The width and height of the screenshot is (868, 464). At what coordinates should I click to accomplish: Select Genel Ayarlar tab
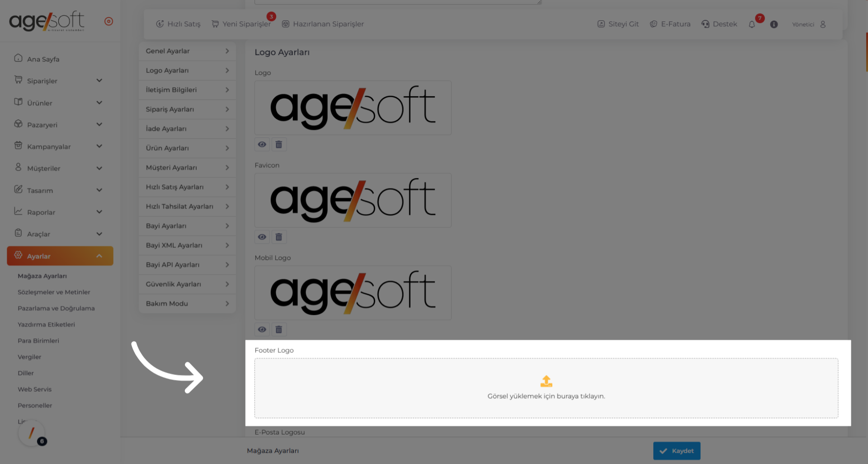coord(187,51)
